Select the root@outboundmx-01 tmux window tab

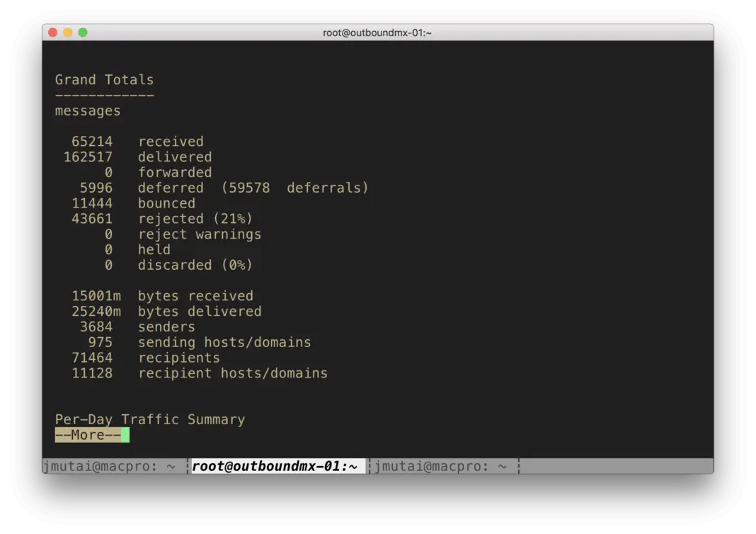coord(275,467)
